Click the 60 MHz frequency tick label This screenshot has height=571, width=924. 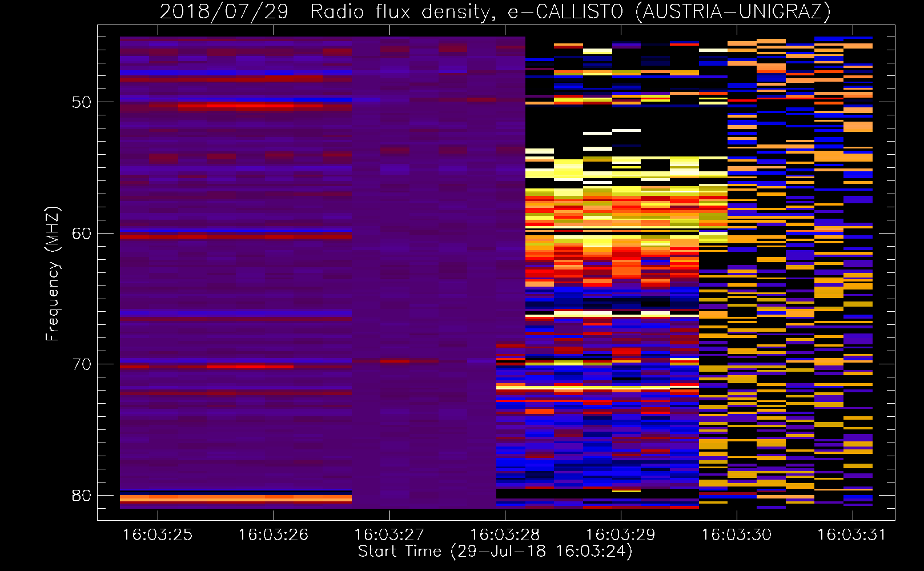(x=82, y=233)
